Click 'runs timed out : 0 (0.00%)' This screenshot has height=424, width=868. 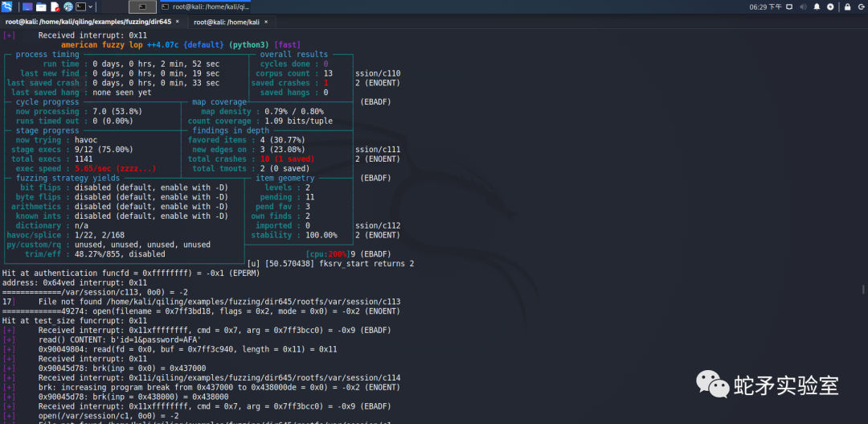(x=74, y=121)
